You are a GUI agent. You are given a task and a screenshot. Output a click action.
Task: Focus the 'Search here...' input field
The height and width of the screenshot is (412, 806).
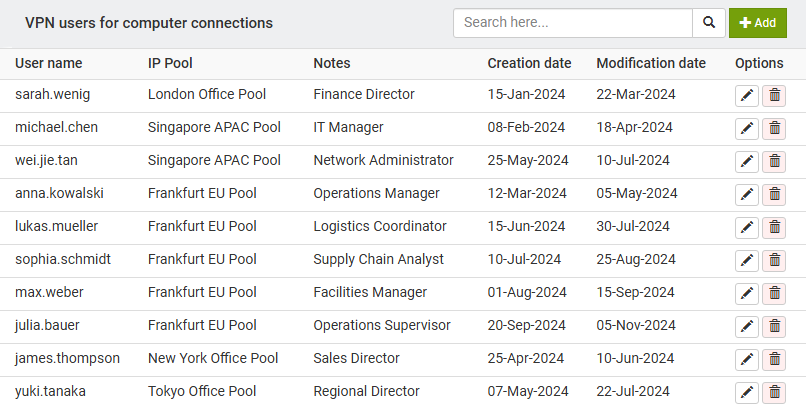coord(572,23)
